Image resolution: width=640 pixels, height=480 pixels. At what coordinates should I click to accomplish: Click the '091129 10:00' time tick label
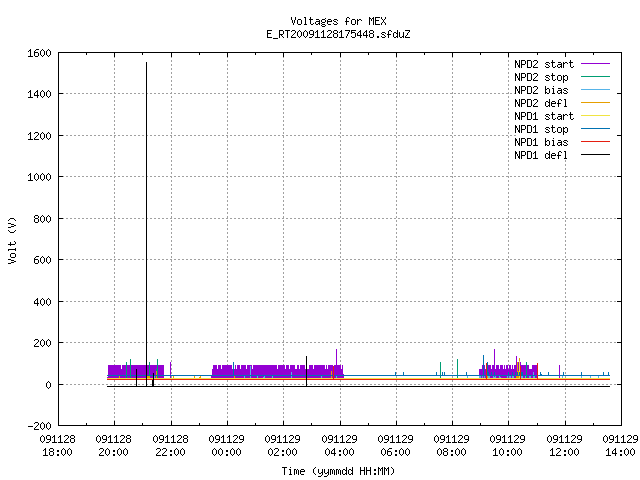click(x=507, y=446)
